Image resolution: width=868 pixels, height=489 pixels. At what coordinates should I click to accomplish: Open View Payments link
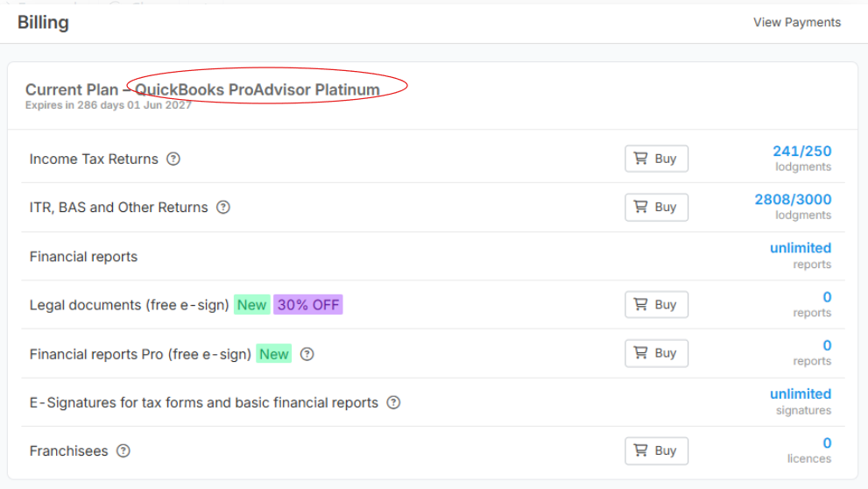tap(796, 22)
